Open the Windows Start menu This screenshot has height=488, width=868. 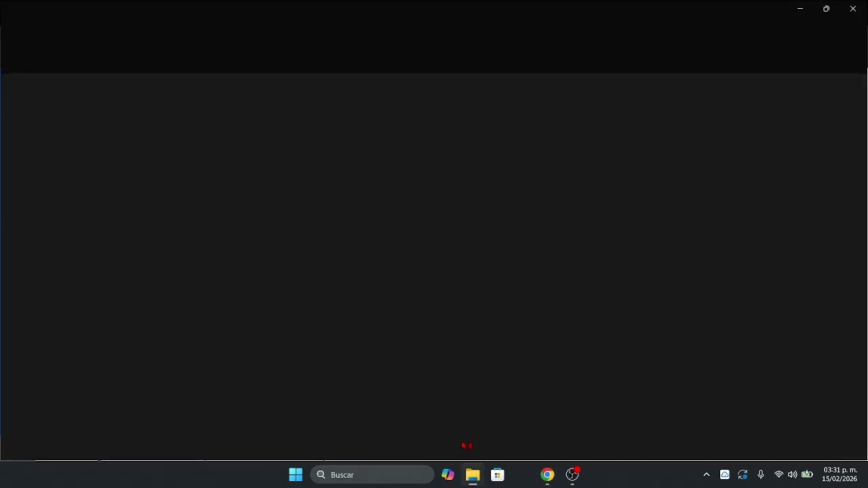[x=296, y=474]
